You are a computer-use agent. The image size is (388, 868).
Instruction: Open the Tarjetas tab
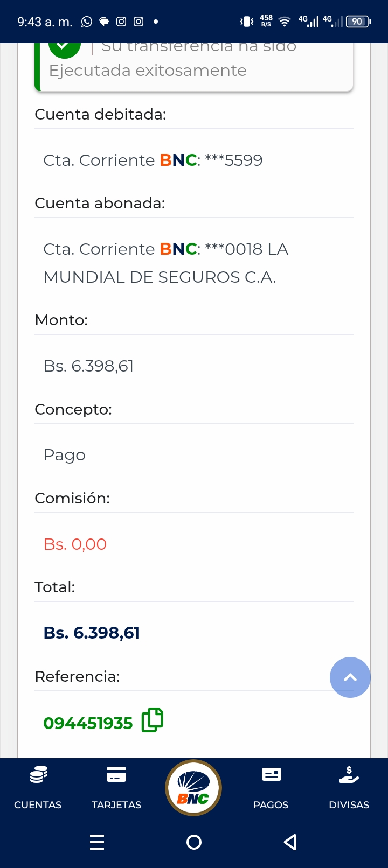[116, 788]
